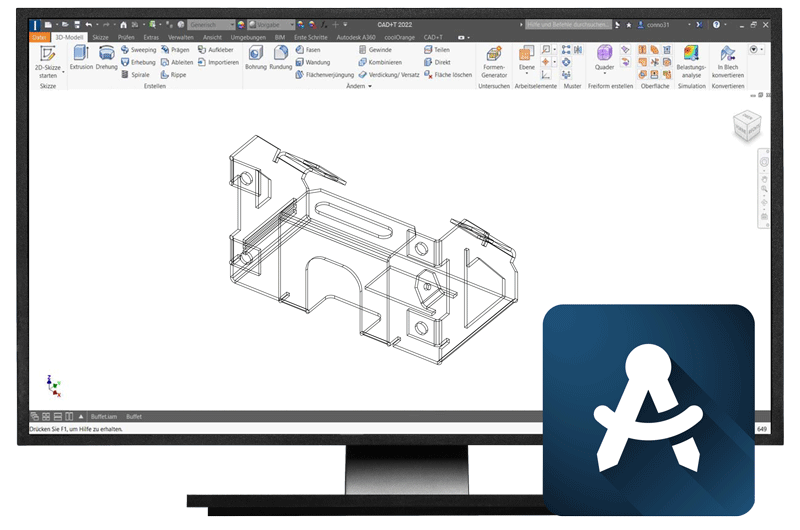Click the rectangular pattern icon in Muster
This screenshot has height=530, width=800.
click(566, 49)
